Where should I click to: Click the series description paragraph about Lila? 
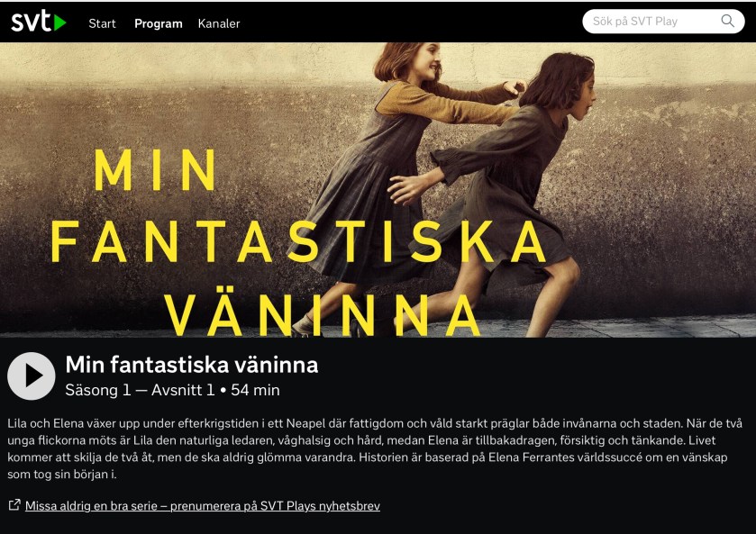375,448
